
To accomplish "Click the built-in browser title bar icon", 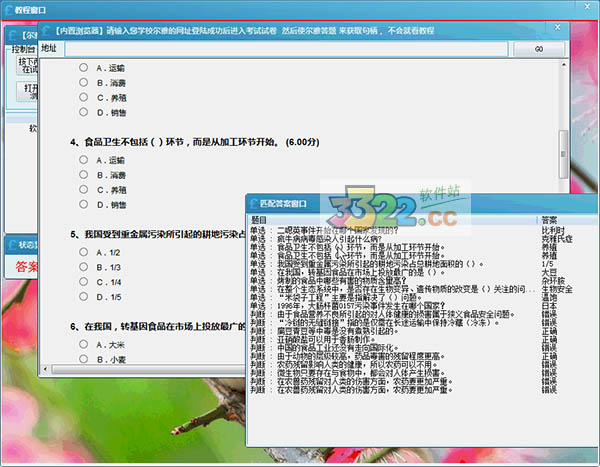I will pyautogui.click(x=46, y=31).
